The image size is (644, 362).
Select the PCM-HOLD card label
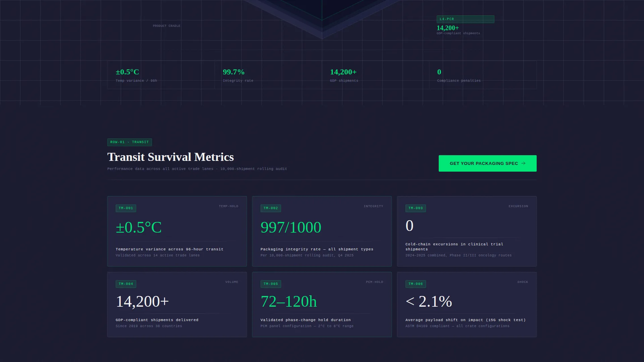point(374,282)
